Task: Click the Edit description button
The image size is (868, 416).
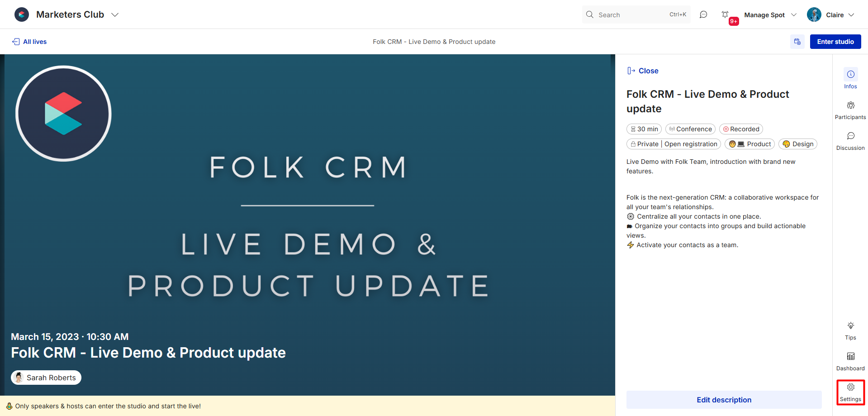Action: [x=724, y=400]
